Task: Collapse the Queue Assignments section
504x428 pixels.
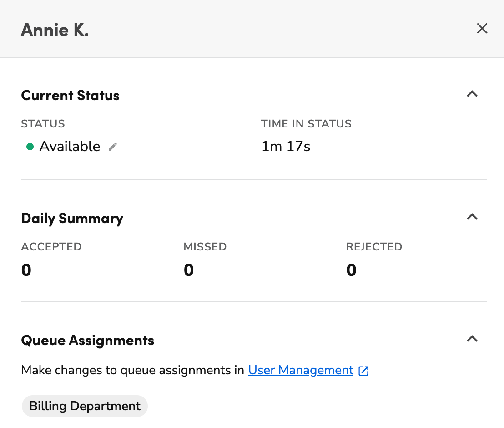Action: click(472, 339)
